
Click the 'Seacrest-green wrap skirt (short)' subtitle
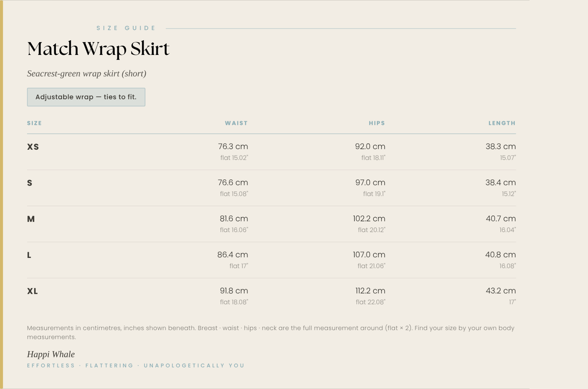pyautogui.click(x=87, y=74)
